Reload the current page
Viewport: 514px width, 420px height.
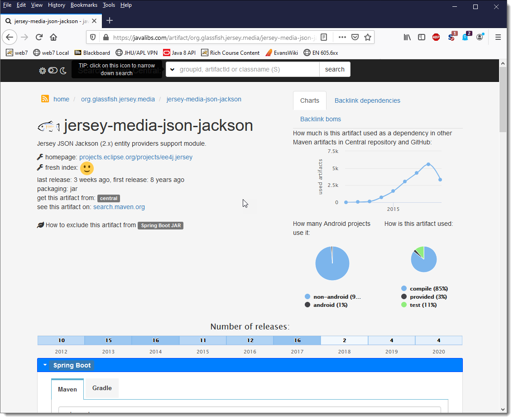[39, 38]
